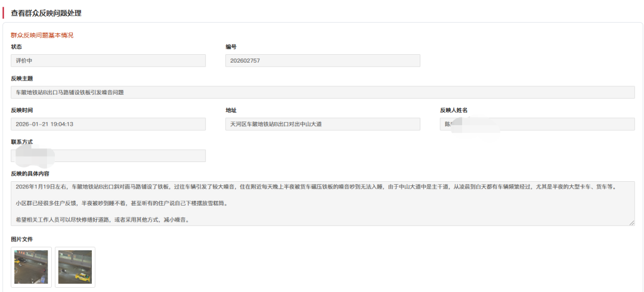Image resolution: width=644 pixels, height=292 pixels.
Task: Click the 反映人姓名 label
Action: coord(453,110)
